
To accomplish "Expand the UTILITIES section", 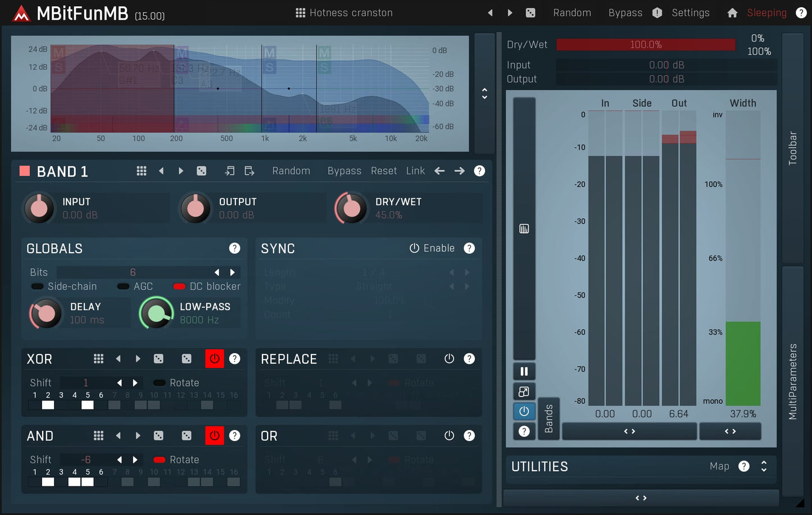I will (x=764, y=466).
